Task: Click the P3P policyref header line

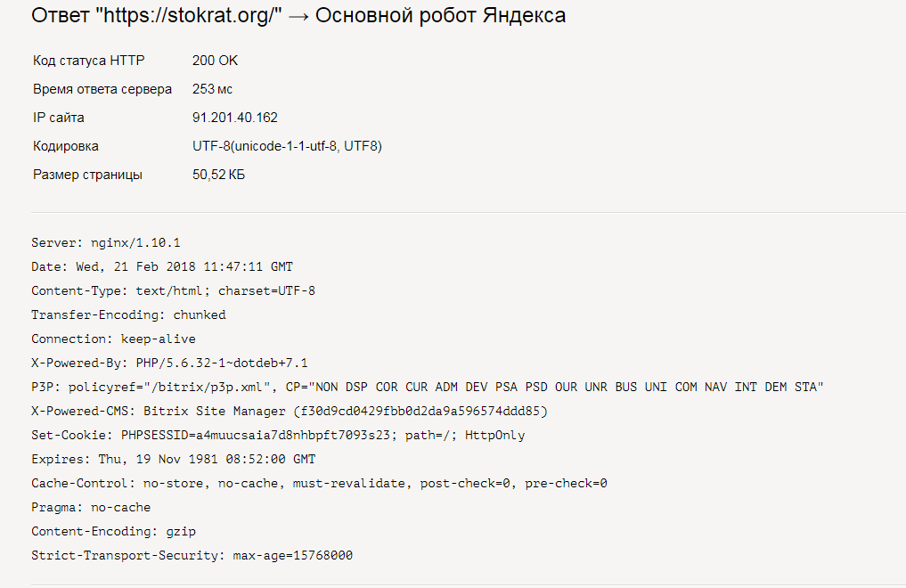Action: point(427,387)
